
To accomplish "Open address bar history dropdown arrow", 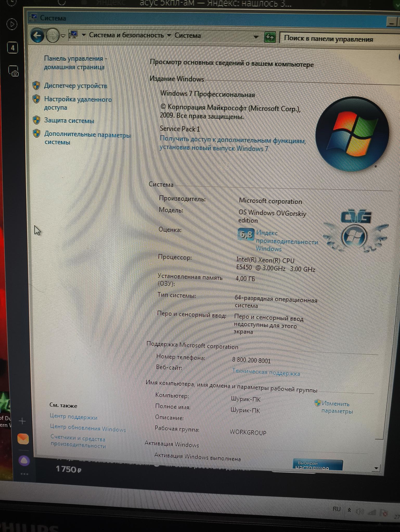I will (256, 37).
